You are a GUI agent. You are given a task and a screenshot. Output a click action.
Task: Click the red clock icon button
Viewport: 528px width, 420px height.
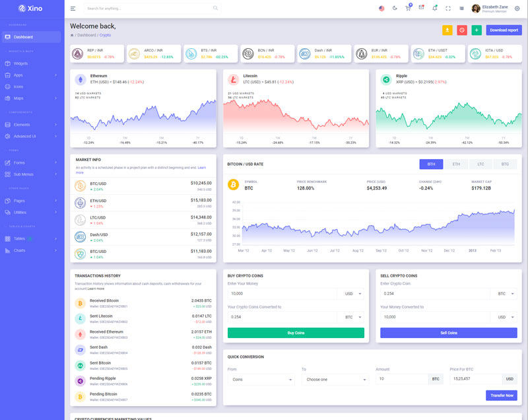click(461, 30)
